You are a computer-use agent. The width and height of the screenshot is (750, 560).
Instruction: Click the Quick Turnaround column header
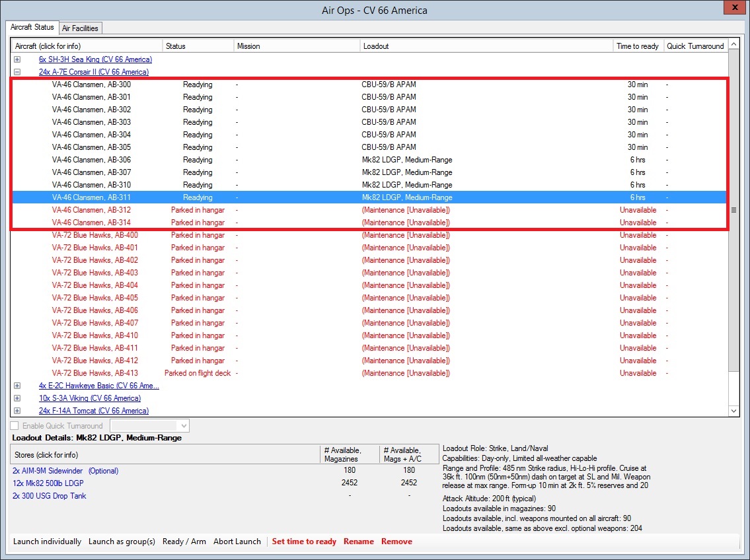(695, 46)
